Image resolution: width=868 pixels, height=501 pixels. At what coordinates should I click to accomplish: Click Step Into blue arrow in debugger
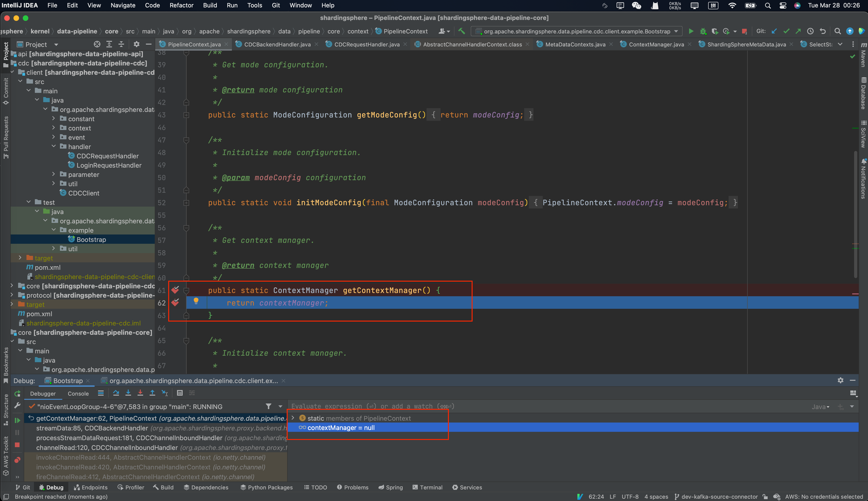click(x=128, y=393)
